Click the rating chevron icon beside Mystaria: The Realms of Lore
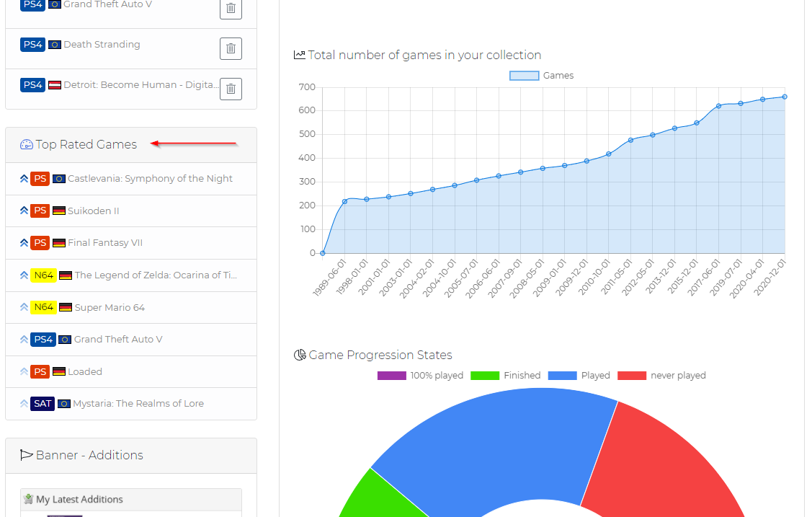This screenshot has height=517, width=812. pyautogui.click(x=24, y=404)
